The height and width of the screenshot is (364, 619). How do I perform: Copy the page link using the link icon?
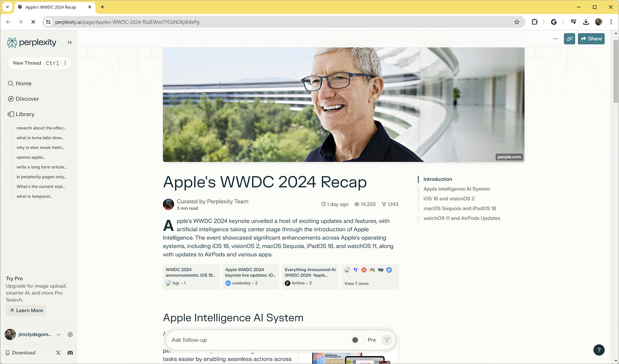tap(569, 39)
